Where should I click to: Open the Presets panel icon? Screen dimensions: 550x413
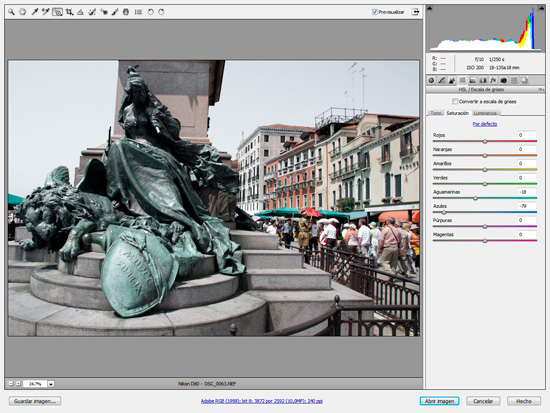pos(514,80)
